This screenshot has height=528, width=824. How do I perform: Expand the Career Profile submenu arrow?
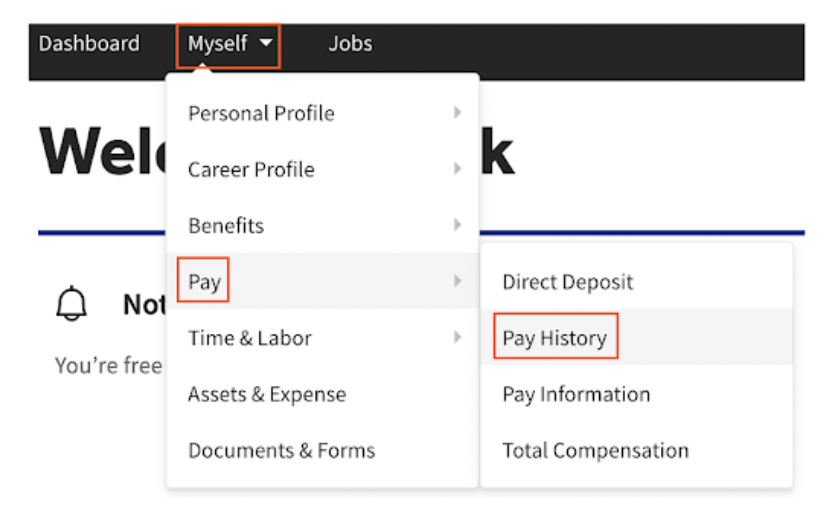coord(457,169)
